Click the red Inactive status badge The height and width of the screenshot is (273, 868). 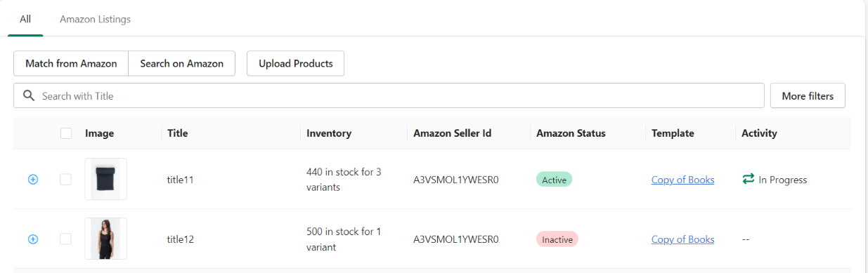[x=557, y=239]
